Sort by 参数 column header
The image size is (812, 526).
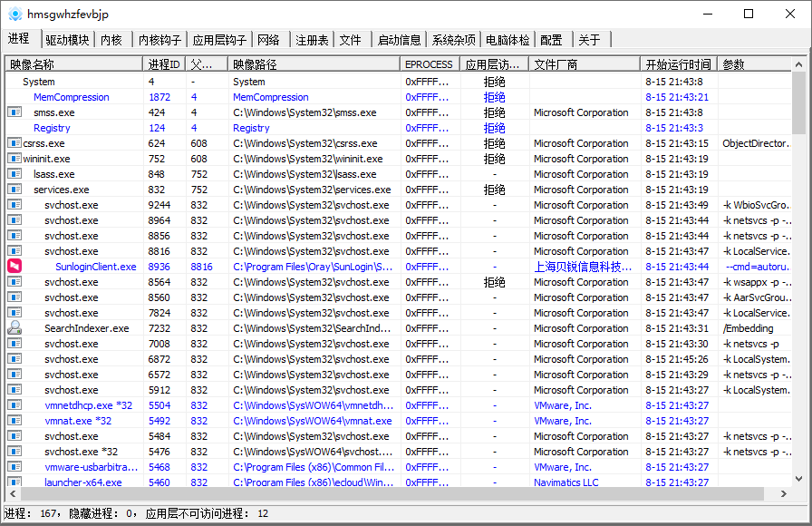(755, 64)
